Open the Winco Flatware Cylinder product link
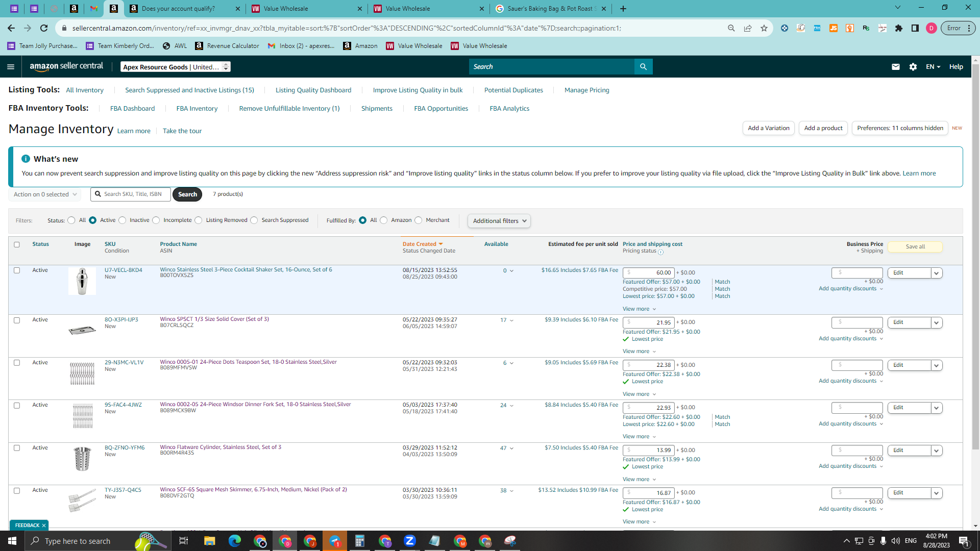Image resolution: width=980 pixels, height=551 pixels. [x=220, y=447]
